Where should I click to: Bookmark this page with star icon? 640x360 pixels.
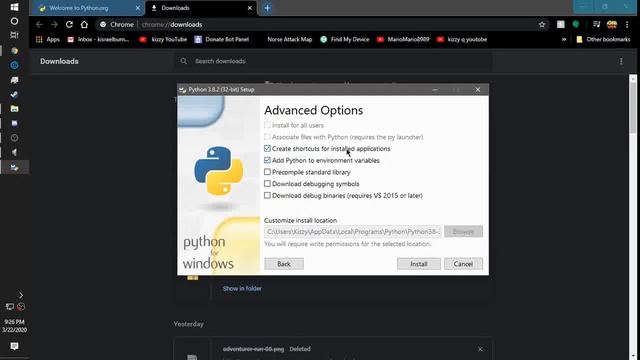542,24
